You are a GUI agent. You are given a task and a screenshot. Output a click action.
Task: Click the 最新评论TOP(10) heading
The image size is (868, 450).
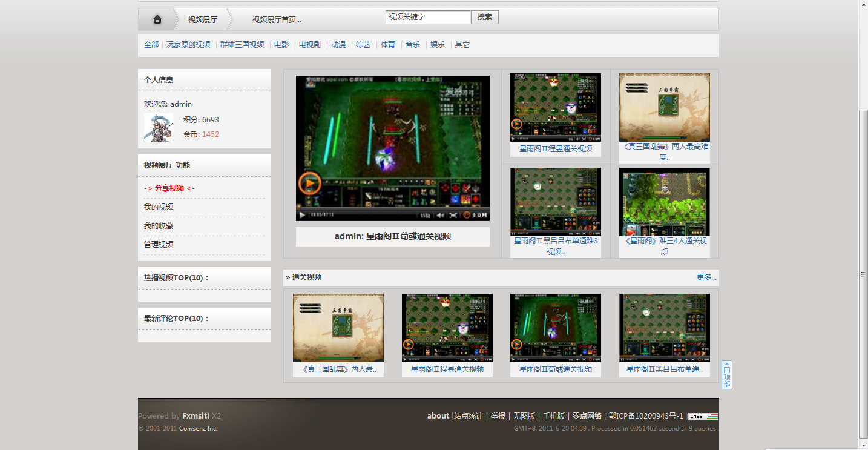point(176,319)
